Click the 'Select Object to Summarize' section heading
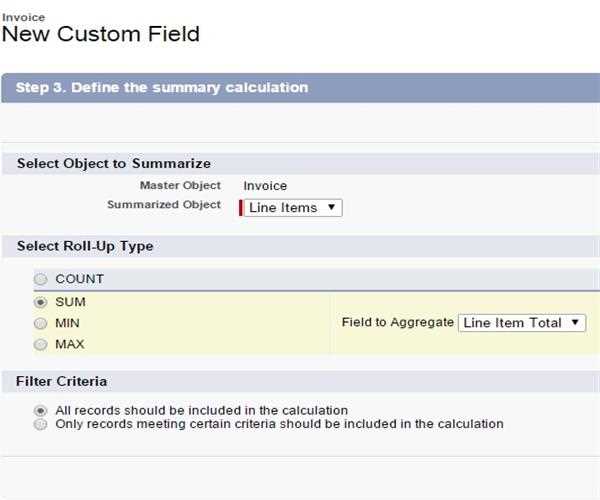 pos(114,163)
